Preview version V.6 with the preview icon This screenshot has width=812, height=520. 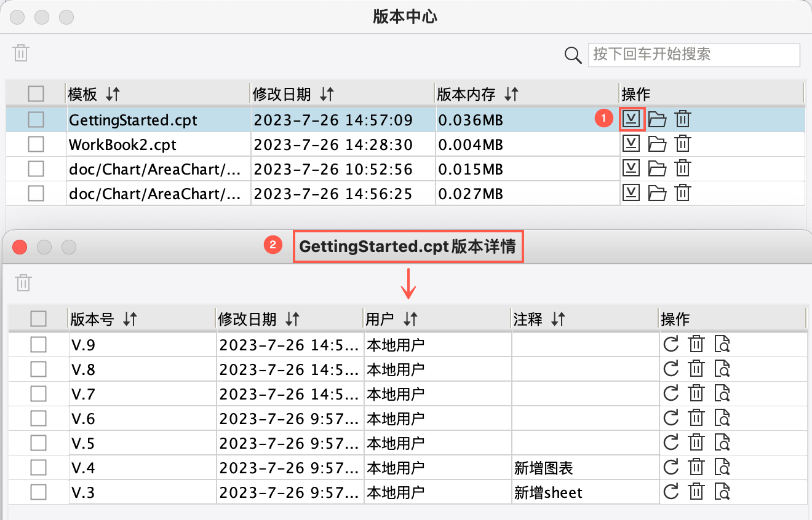(x=722, y=419)
